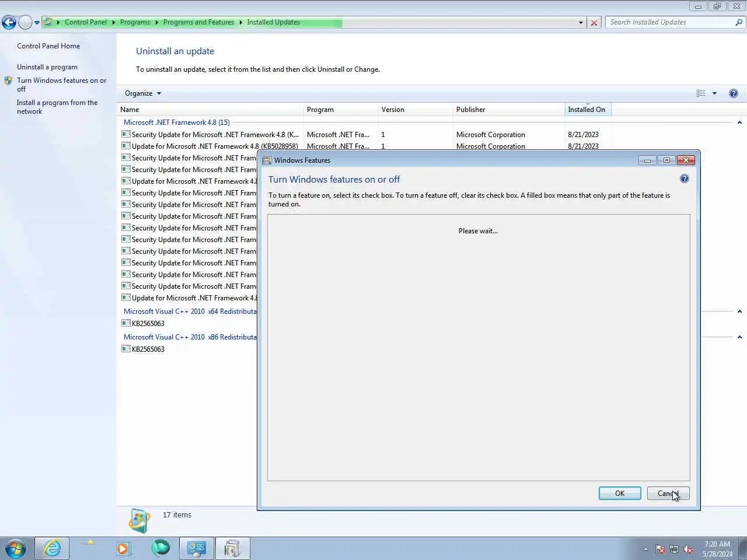Click the Action Center flag tray icon

660,549
